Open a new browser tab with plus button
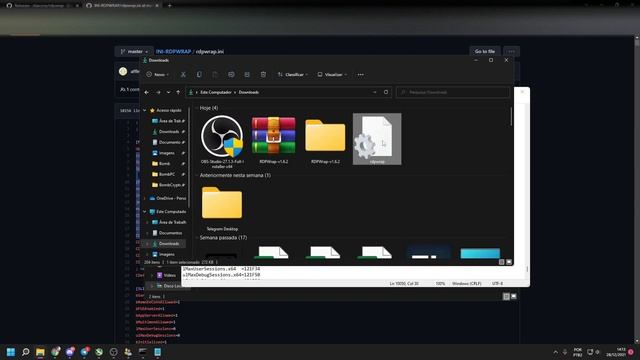Image resolution: width=640 pixels, height=360 pixels. [169, 6]
